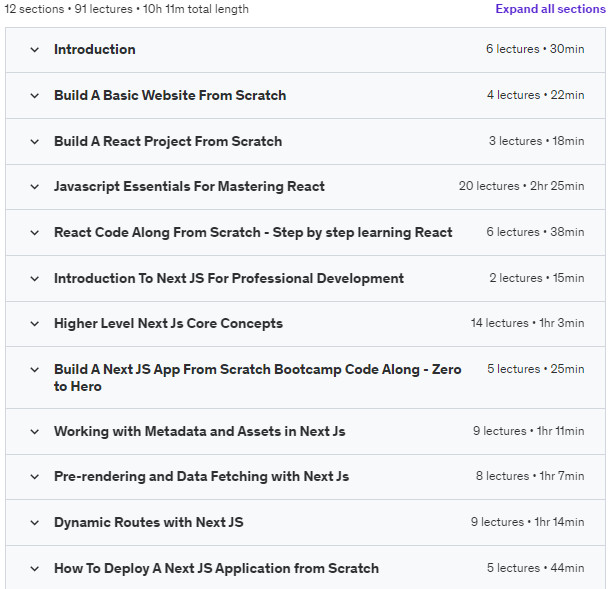Expand React Code Along From Scratch chevron
612x589 pixels.
(35, 233)
